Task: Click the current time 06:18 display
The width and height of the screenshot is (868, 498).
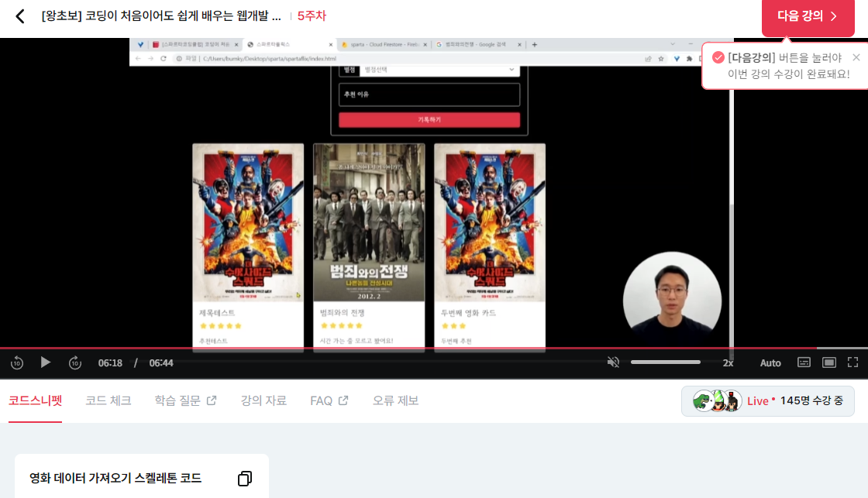Action: [x=110, y=363]
